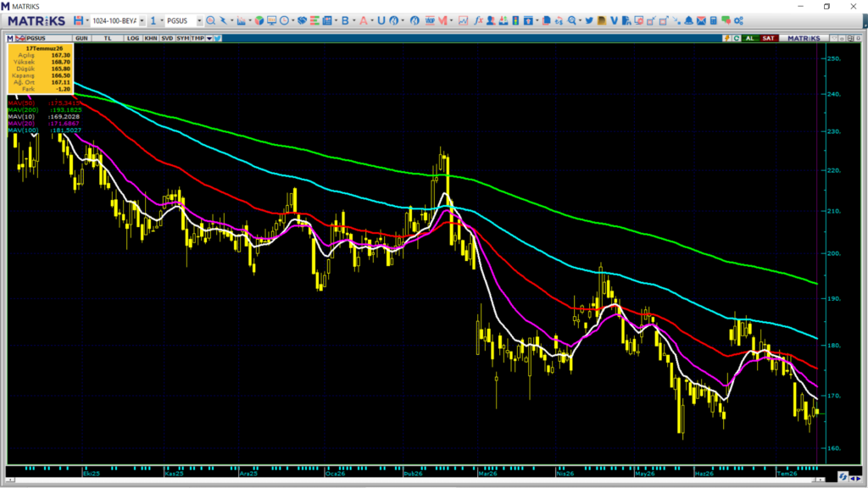Expand the 1024-100-BEYAZ template dropdown

click(142, 21)
